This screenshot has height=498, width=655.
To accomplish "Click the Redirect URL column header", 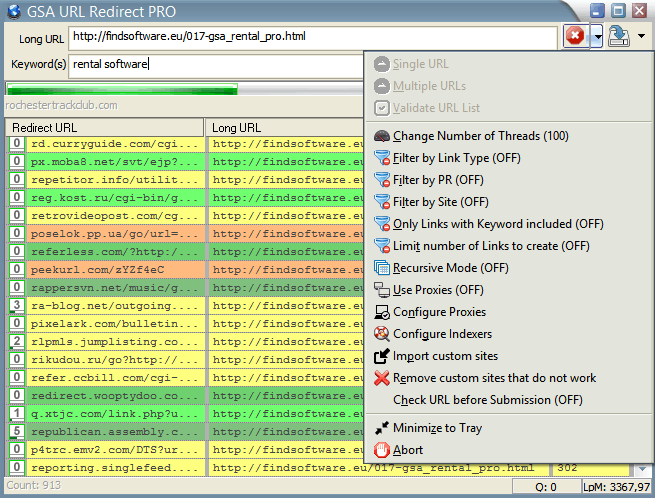I will [x=105, y=128].
